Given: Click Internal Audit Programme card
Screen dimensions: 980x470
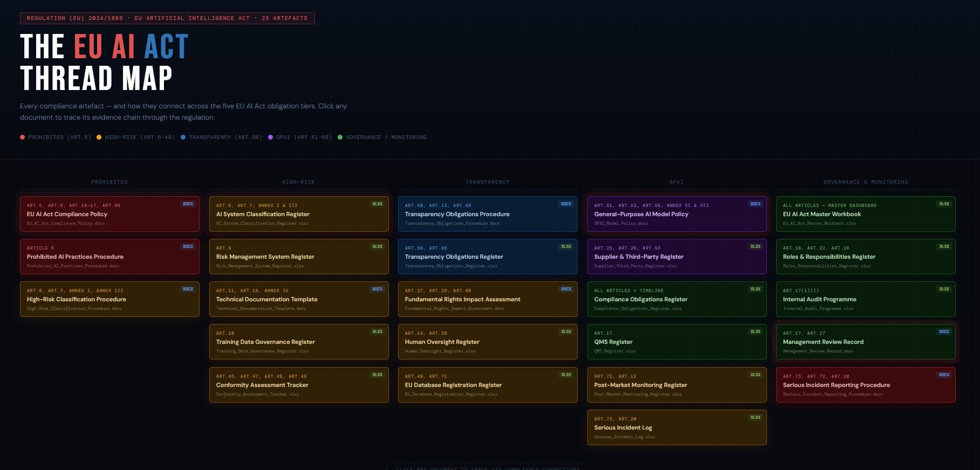Looking at the screenshot, I should pos(866,299).
